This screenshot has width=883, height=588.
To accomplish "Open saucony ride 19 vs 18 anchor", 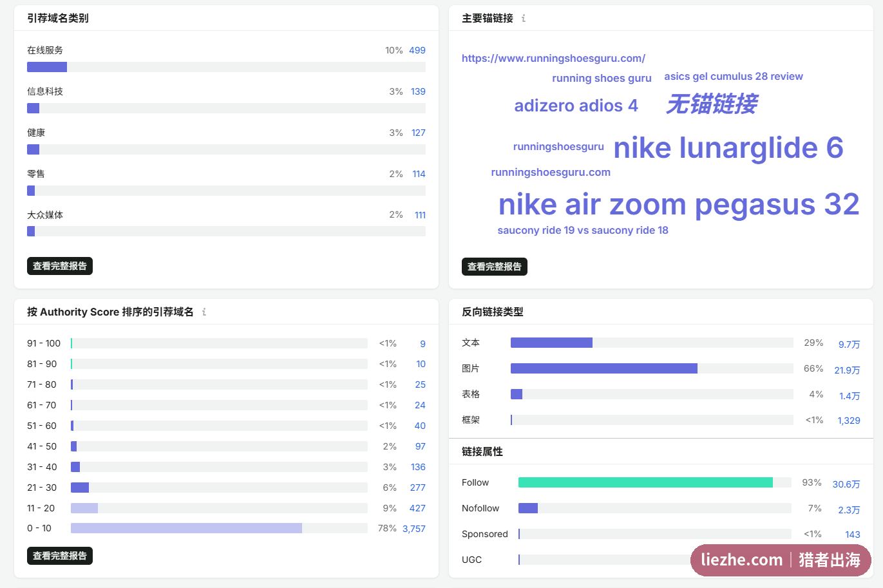I will point(583,230).
